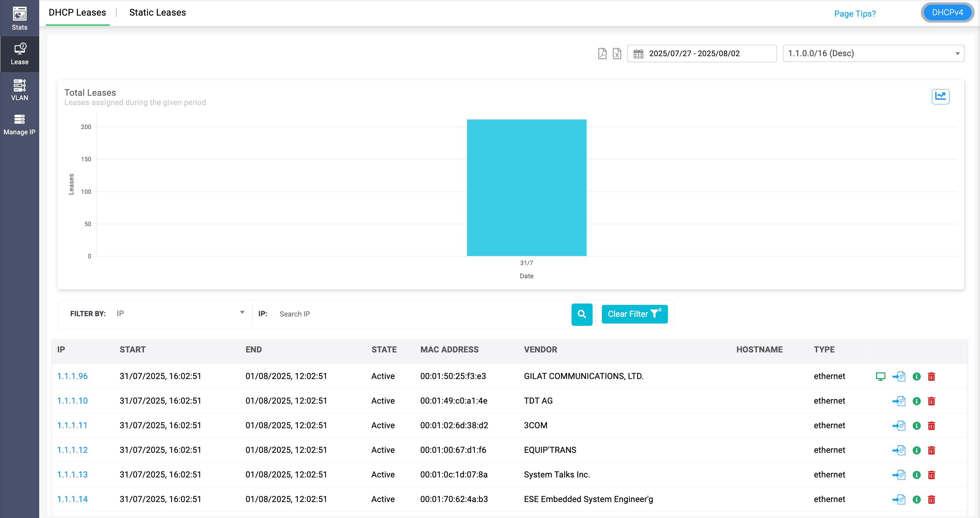Export leases as PDF
The image size is (980, 518).
(602, 54)
